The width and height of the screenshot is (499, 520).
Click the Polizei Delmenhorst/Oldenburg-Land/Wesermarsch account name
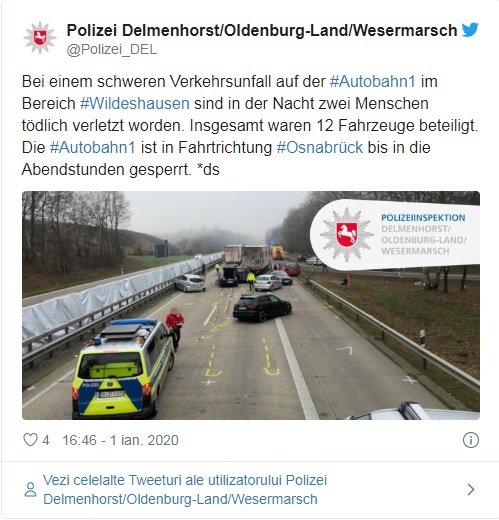(x=262, y=30)
